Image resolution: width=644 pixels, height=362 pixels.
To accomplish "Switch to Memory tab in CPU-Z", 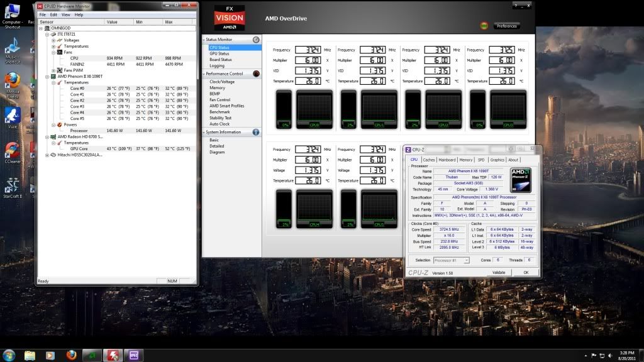I will click(466, 160).
